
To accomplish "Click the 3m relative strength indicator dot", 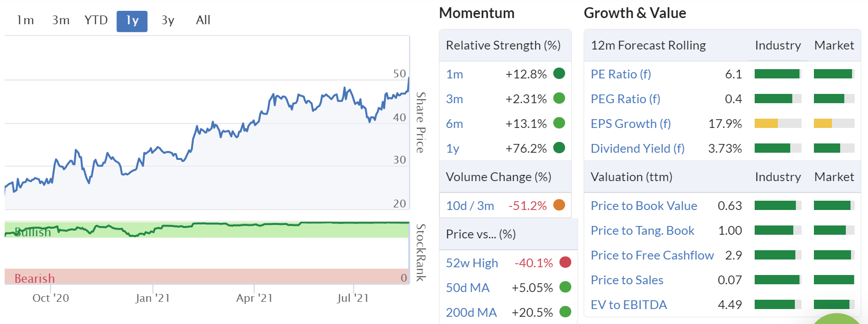I will coord(559,98).
